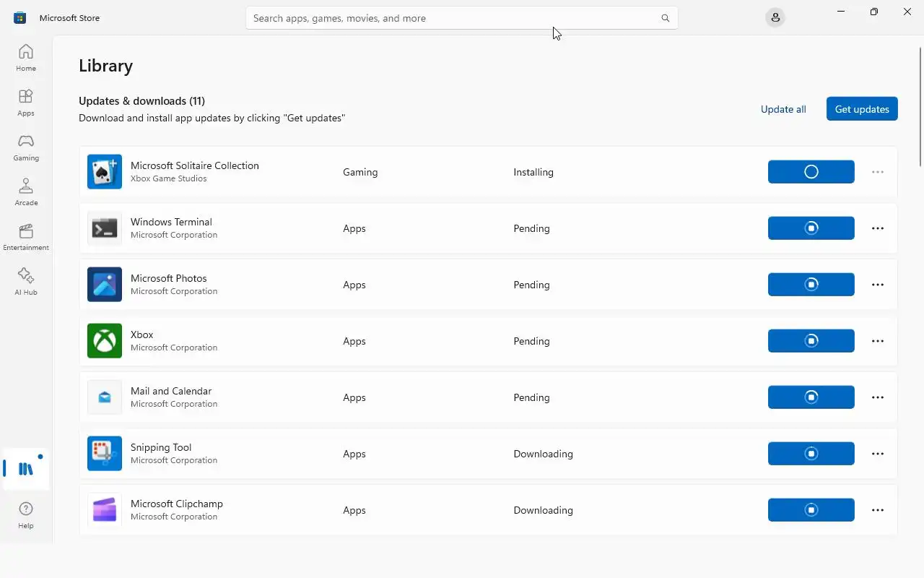The height and width of the screenshot is (578, 924).
Task: Open the Home section in sidebar
Action: (26, 58)
